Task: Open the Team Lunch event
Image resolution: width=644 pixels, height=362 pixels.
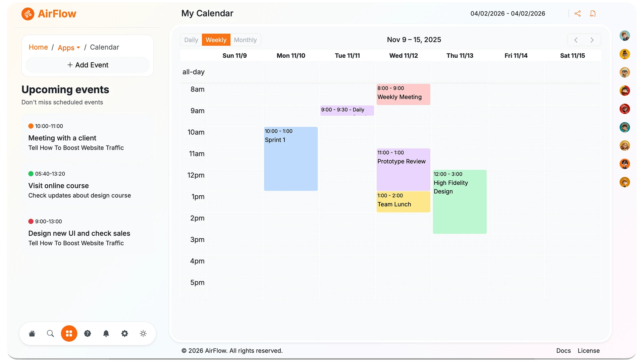Action: (404, 202)
